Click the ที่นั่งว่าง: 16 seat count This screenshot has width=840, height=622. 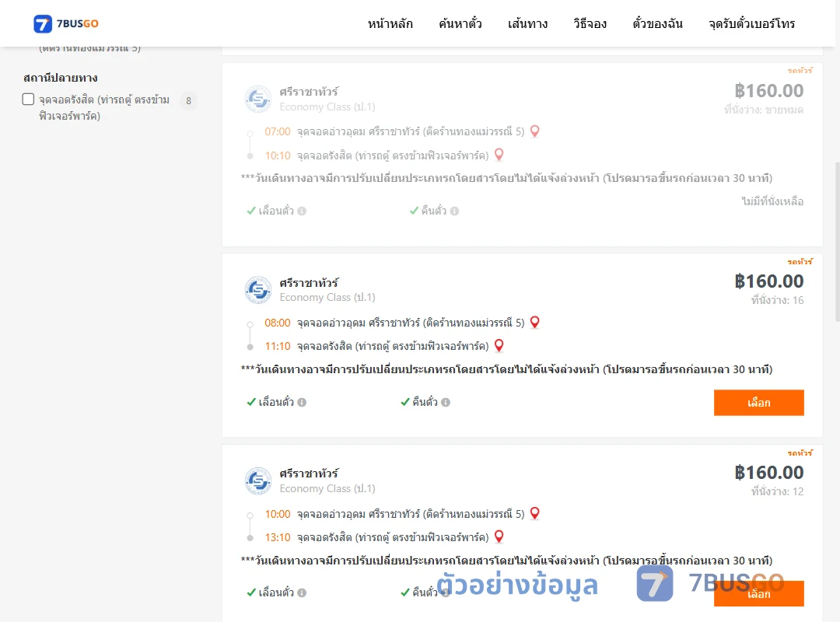(777, 300)
